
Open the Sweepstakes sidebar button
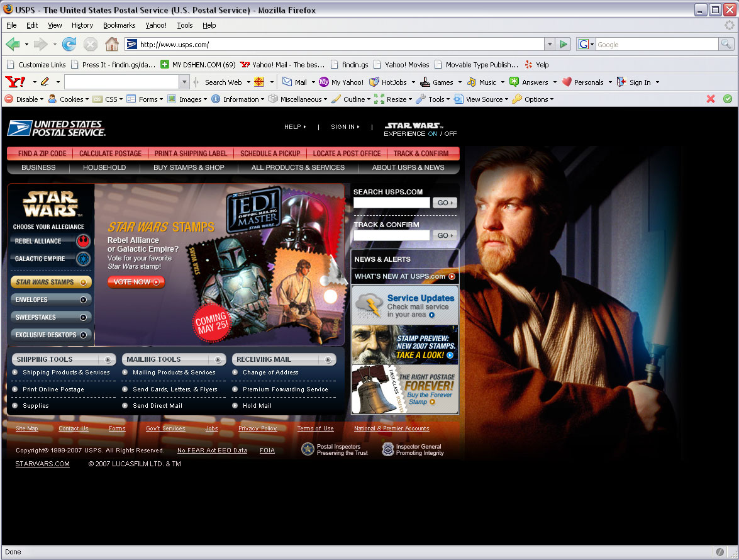(x=51, y=317)
